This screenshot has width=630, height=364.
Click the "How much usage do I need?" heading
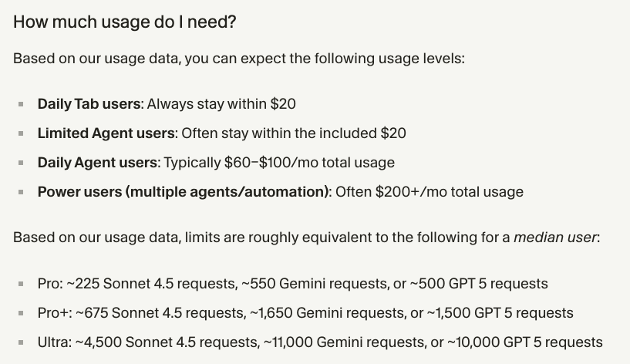coord(124,22)
